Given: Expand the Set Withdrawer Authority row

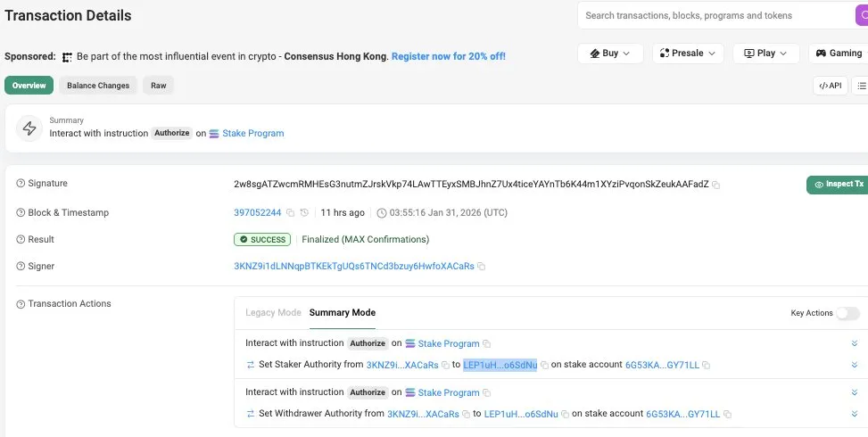Looking at the screenshot, I should 855,414.
